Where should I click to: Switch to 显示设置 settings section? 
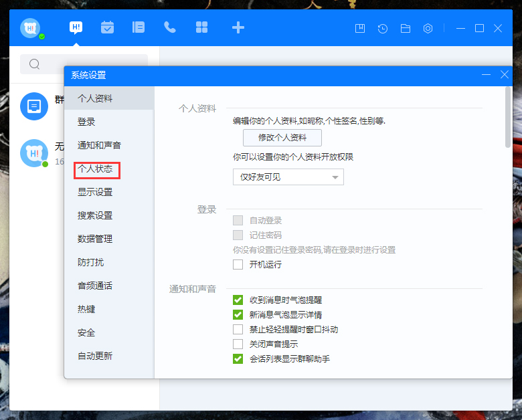[x=95, y=193]
